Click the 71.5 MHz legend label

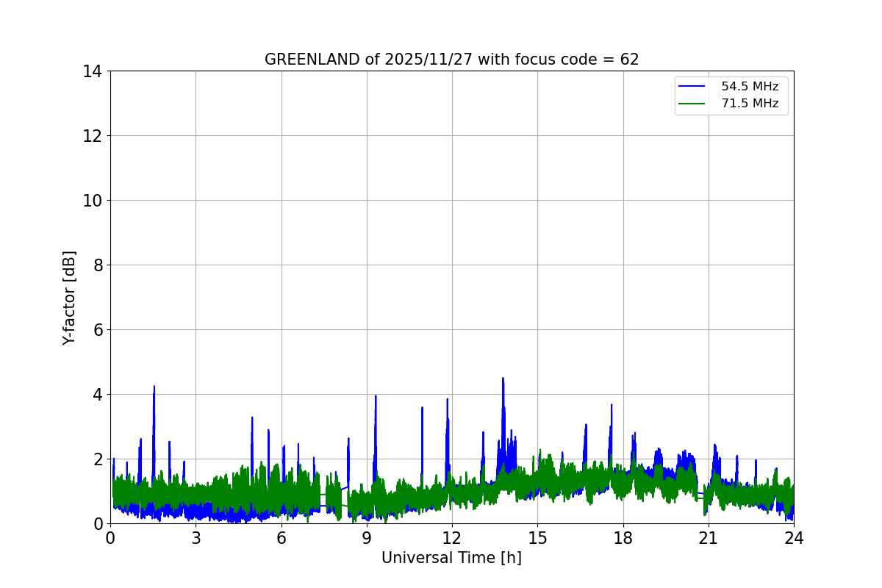[750, 104]
